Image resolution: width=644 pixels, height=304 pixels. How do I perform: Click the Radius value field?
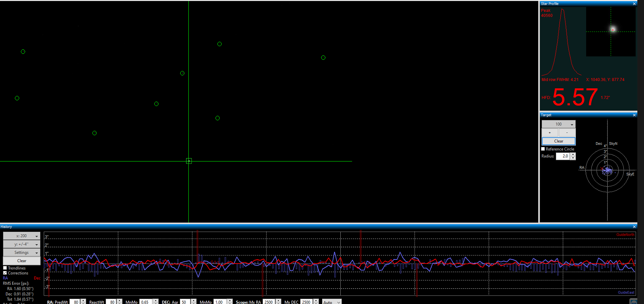coord(563,156)
